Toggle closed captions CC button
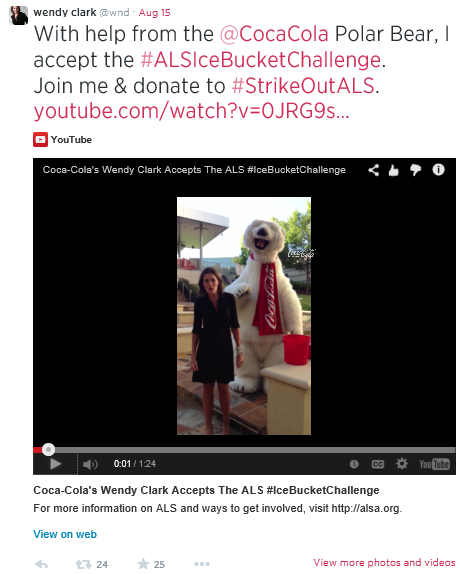460x574 pixels. point(378,464)
